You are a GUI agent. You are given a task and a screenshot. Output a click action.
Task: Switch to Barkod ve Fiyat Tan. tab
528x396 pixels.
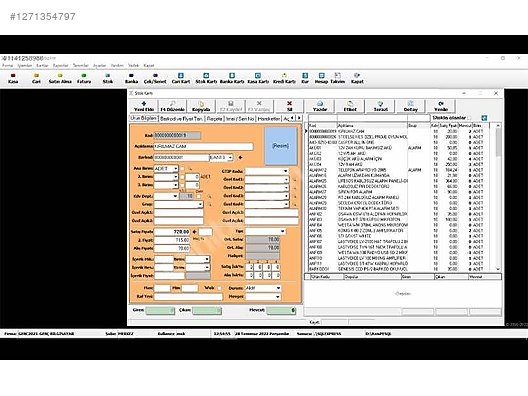tap(181, 119)
